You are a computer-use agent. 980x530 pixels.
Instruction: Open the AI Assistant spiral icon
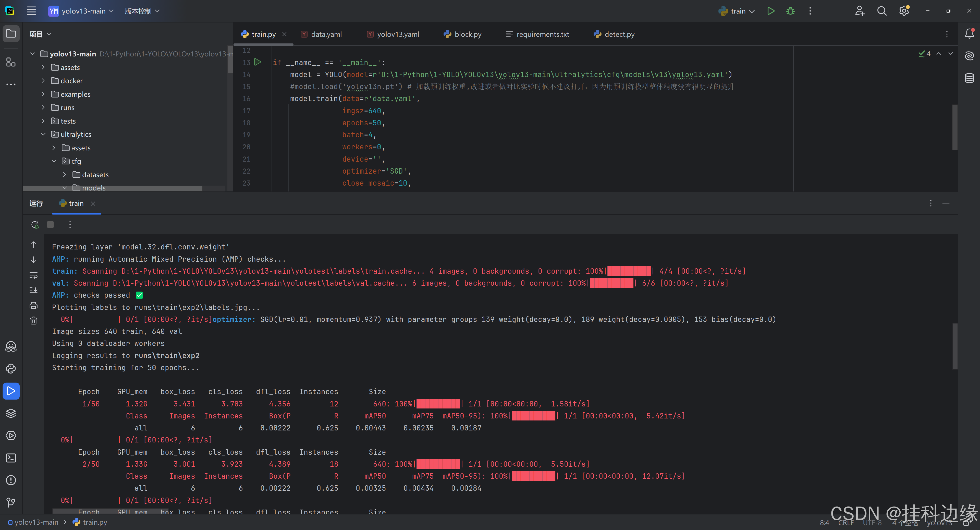[969, 56]
